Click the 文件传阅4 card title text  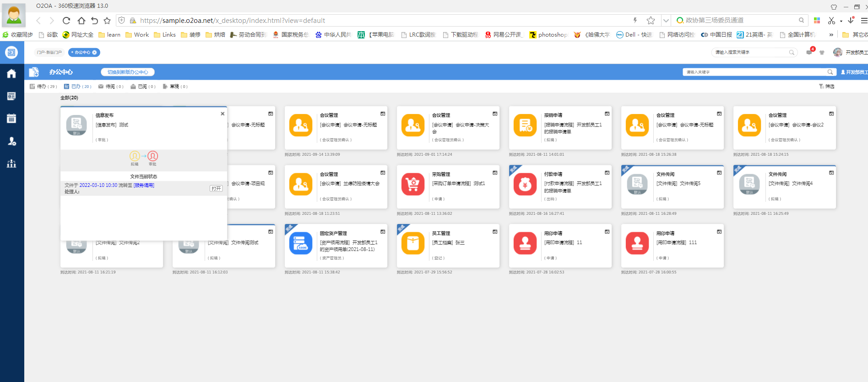point(791,184)
